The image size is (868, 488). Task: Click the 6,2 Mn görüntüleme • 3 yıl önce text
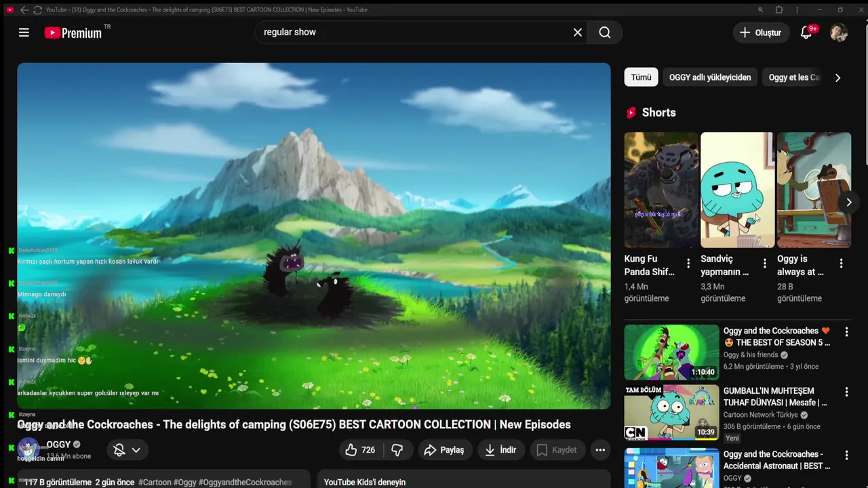click(x=771, y=367)
